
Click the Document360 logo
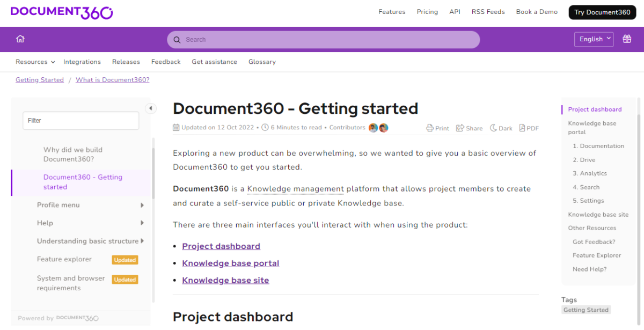61,11
